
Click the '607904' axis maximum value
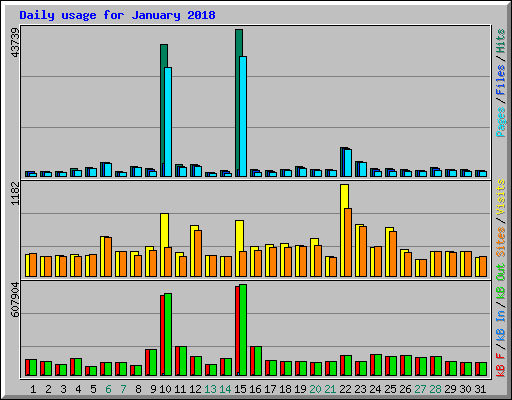pyautogui.click(x=15, y=299)
